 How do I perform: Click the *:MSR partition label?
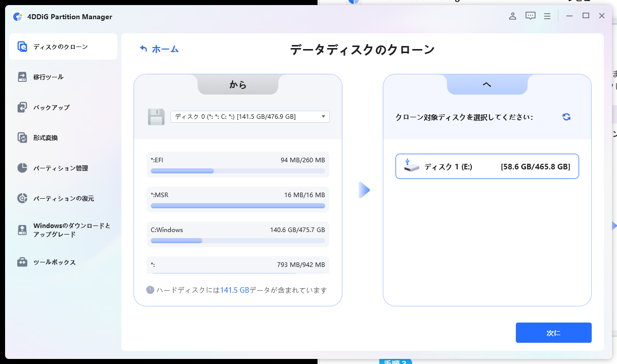coord(159,195)
